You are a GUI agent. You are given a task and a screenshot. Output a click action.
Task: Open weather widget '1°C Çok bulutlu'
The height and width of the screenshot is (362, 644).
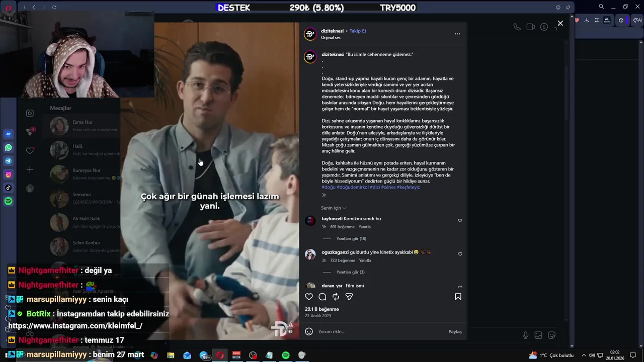tap(551, 355)
